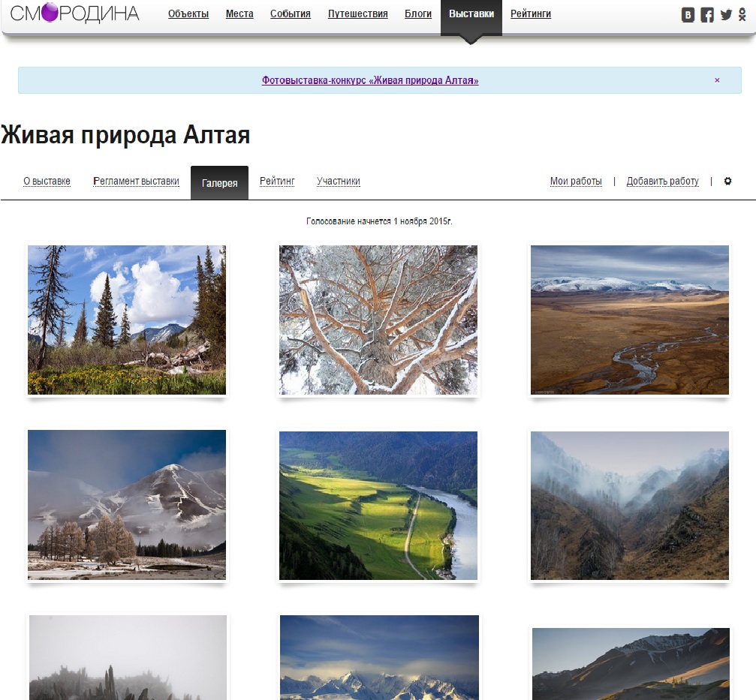Select Путешествия in the top navigation
This screenshot has height=700, width=756.
click(x=358, y=14)
